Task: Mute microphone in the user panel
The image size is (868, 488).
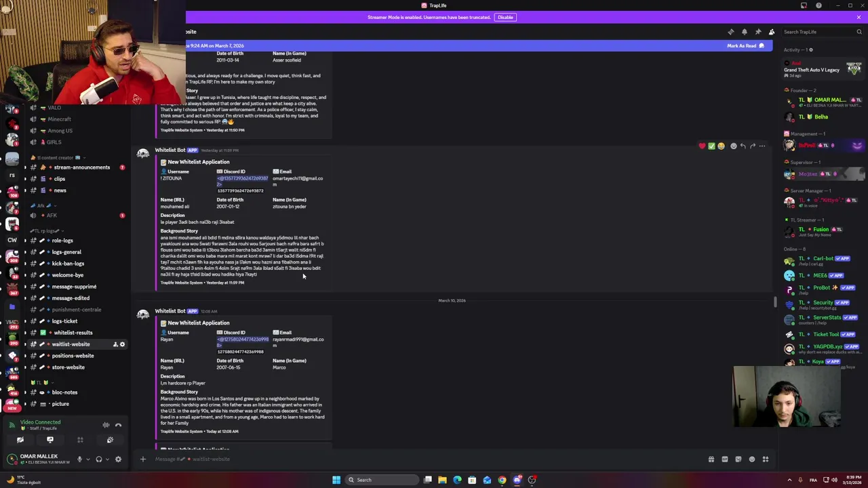Action: point(79,460)
